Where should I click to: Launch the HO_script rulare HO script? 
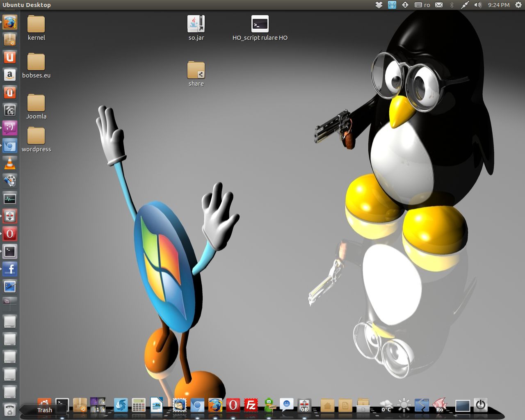point(260,24)
